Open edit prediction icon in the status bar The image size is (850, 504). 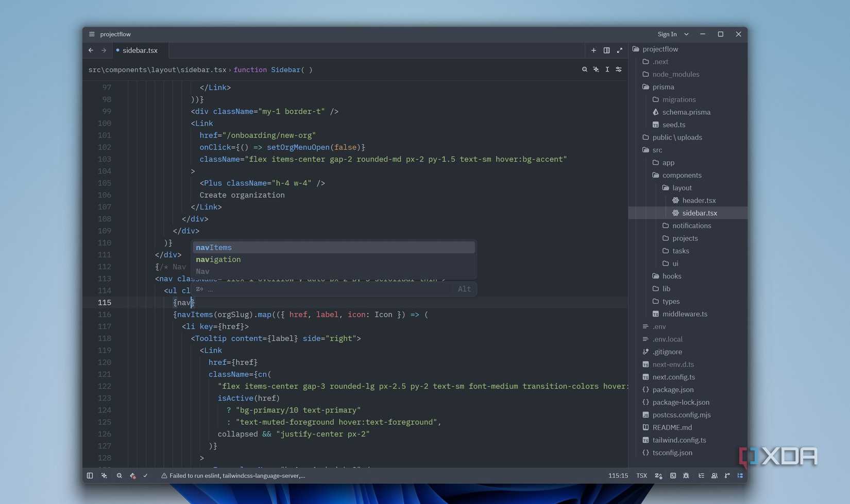coord(658,476)
